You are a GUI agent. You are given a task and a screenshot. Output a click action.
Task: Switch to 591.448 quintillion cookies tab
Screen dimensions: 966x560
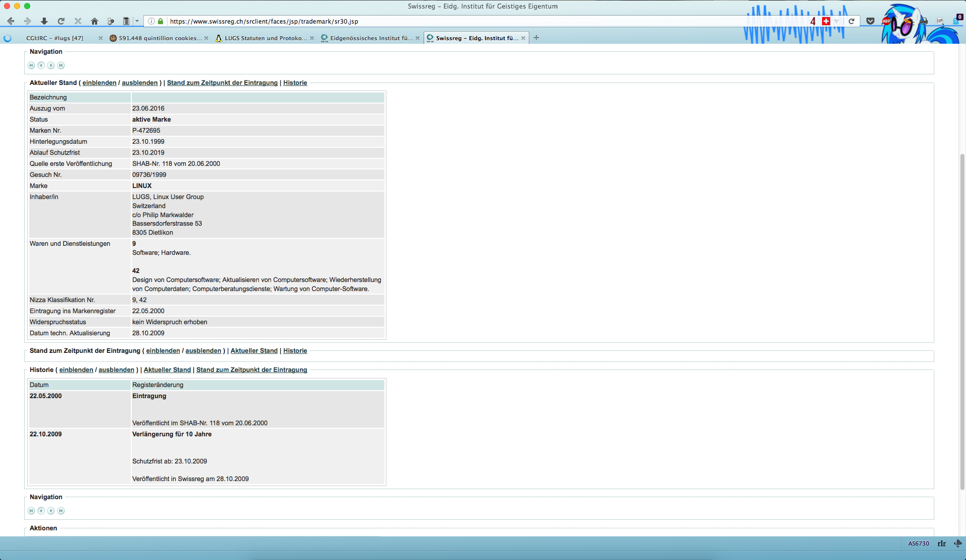(160, 38)
